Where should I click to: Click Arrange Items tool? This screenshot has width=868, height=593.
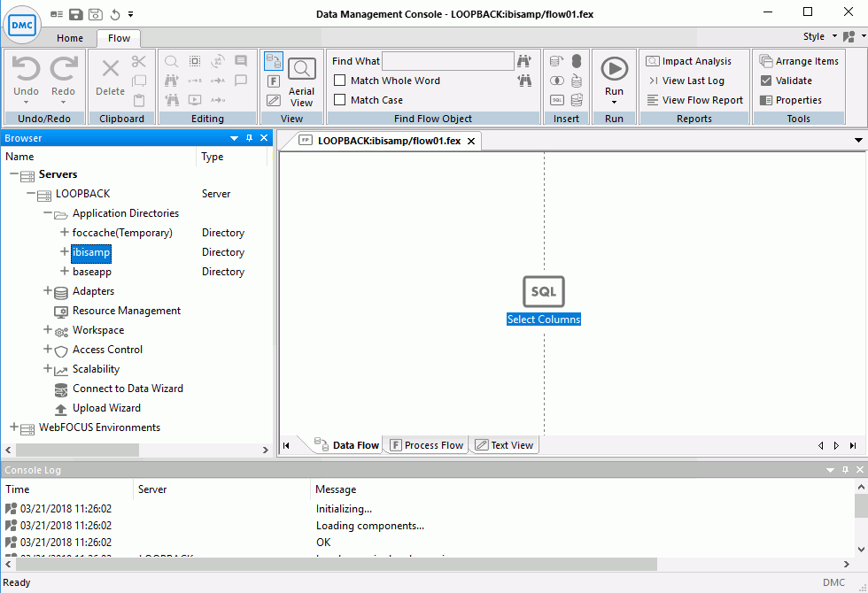coord(799,61)
